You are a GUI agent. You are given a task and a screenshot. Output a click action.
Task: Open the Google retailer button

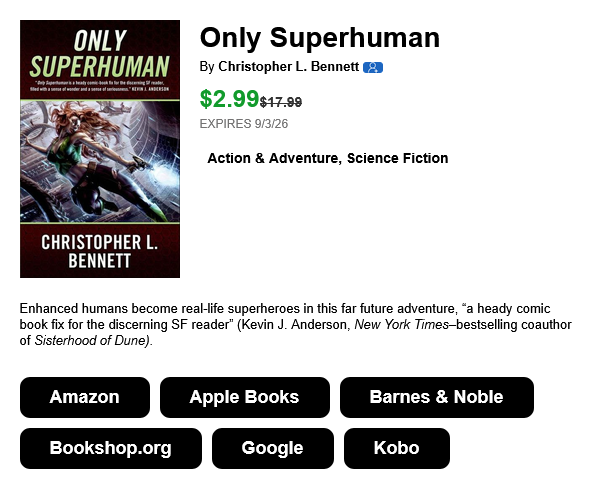pyautogui.click(x=272, y=448)
